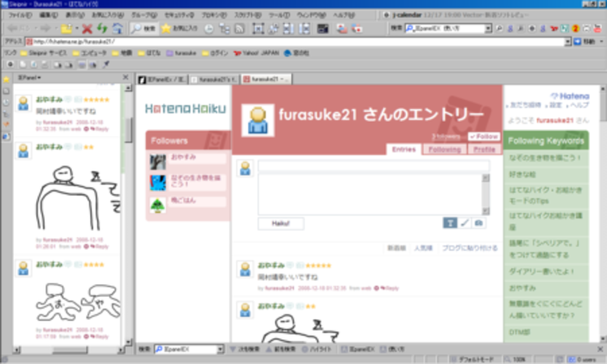Viewport: 607px width, 364px height.
Task: Click the magnifier icon beside the search box
Action: tap(499, 29)
